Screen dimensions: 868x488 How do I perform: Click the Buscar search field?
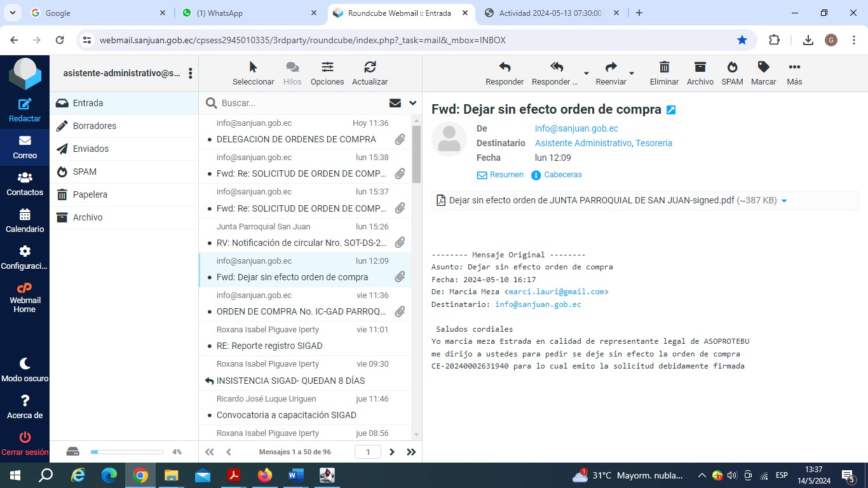(299, 103)
